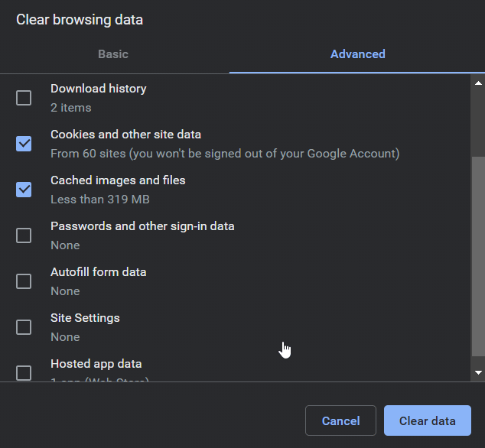
Task: Select the Hosted app data checkbox
Action: 24,372
